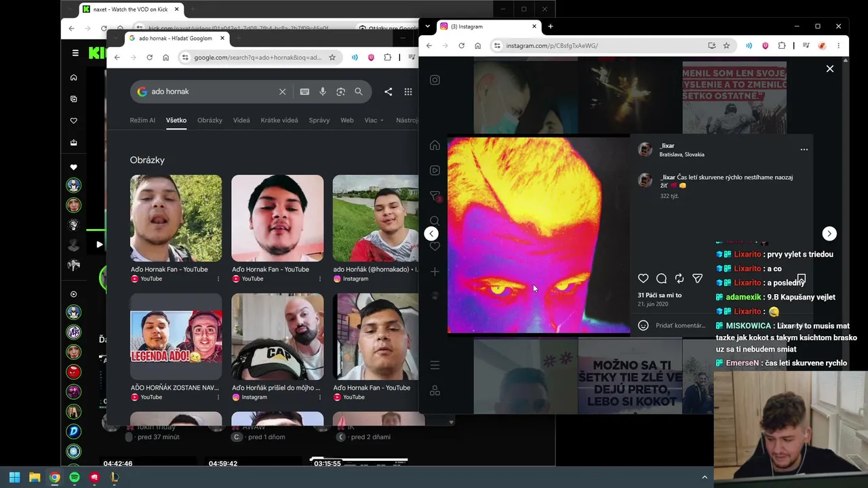Open the _lixar profile link in the post header

667,146
